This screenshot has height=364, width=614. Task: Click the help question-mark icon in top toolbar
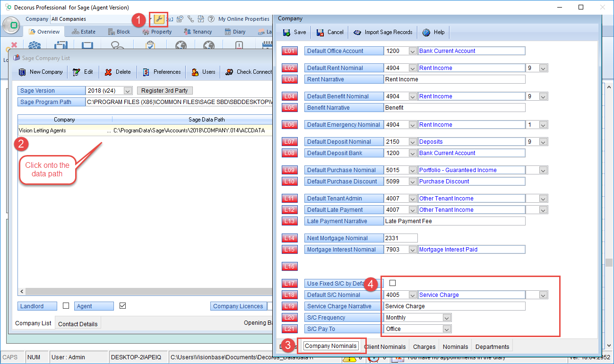(x=211, y=19)
